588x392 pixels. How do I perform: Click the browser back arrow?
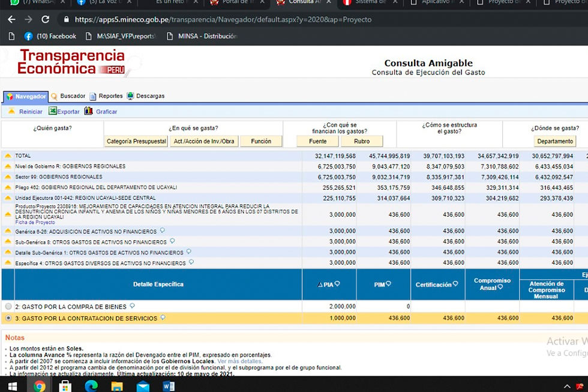pyautogui.click(x=11, y=19)
